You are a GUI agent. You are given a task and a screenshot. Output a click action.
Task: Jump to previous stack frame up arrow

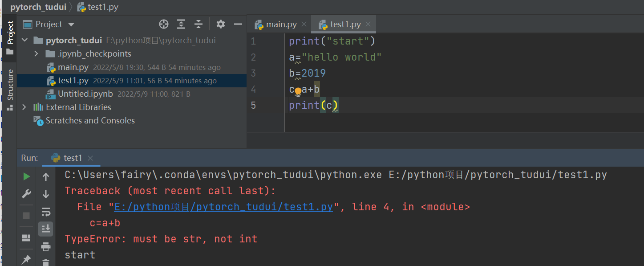point(45,177)
